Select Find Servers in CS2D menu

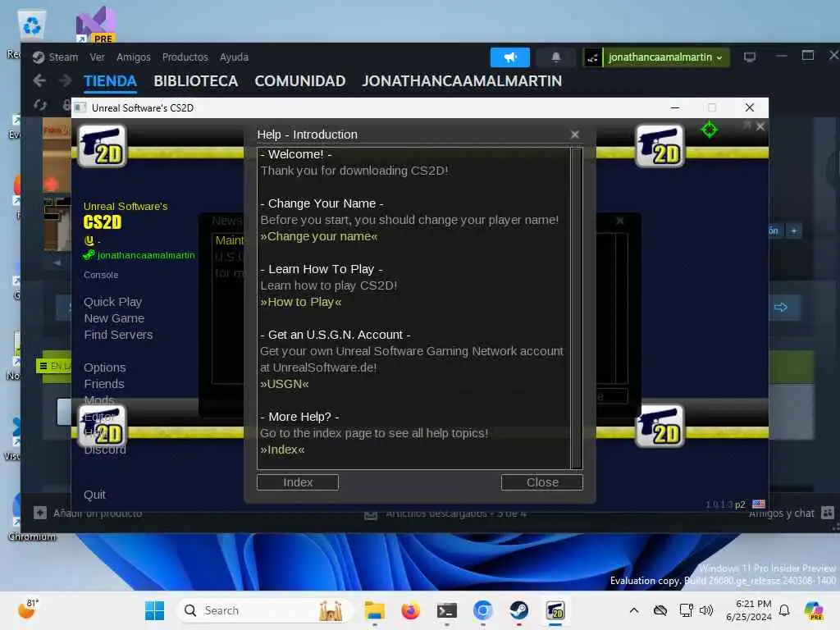coord(118,335)
